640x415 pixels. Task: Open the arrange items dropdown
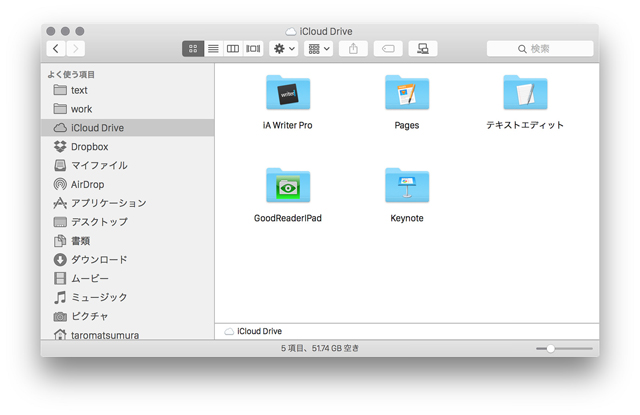click(318, 49)
